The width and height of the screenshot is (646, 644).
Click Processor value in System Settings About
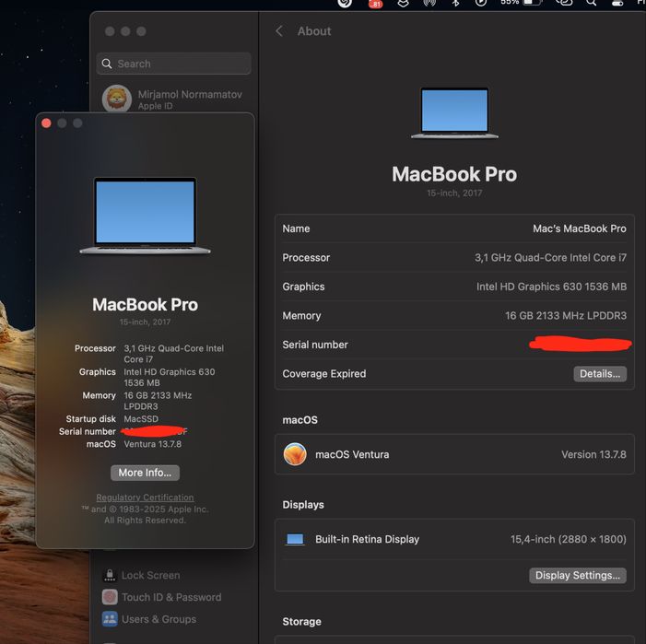click(550, 257)
